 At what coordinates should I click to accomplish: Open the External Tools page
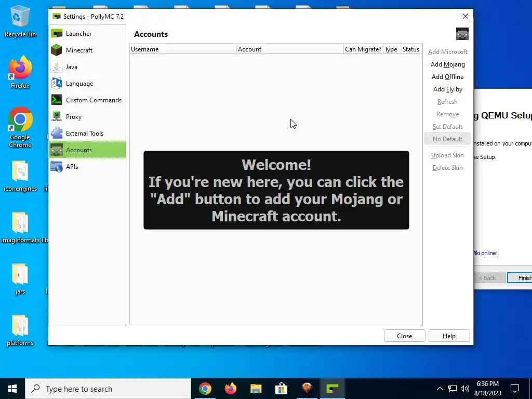pyautogui.click(x=87, y=134)
